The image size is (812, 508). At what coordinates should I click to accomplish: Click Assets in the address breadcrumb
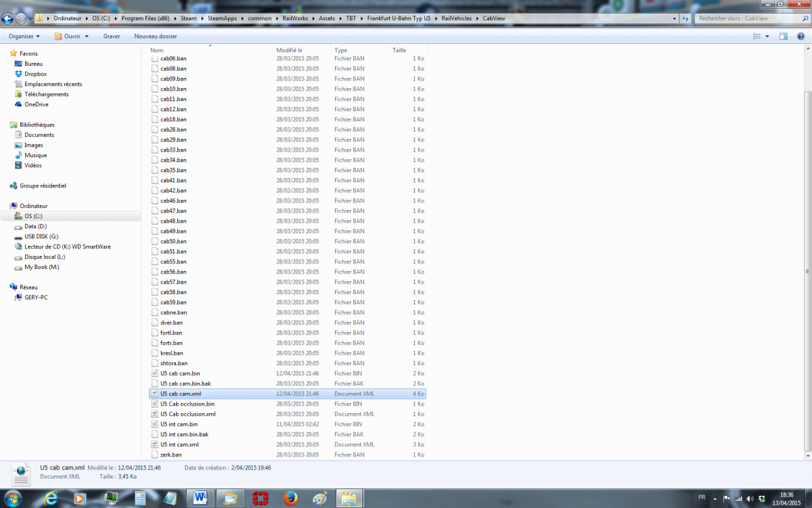pyautogui.click(x=327, y=18)
